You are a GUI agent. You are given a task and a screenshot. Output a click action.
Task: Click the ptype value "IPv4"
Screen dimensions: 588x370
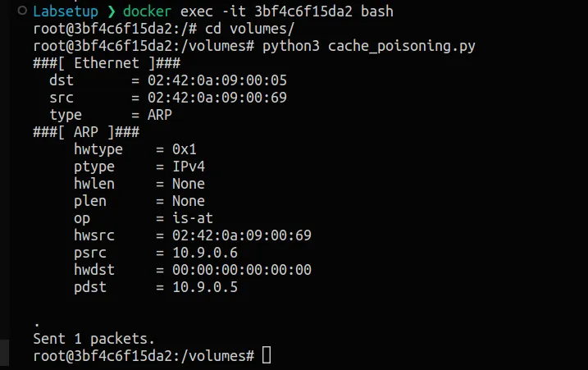tap(188, 167)
